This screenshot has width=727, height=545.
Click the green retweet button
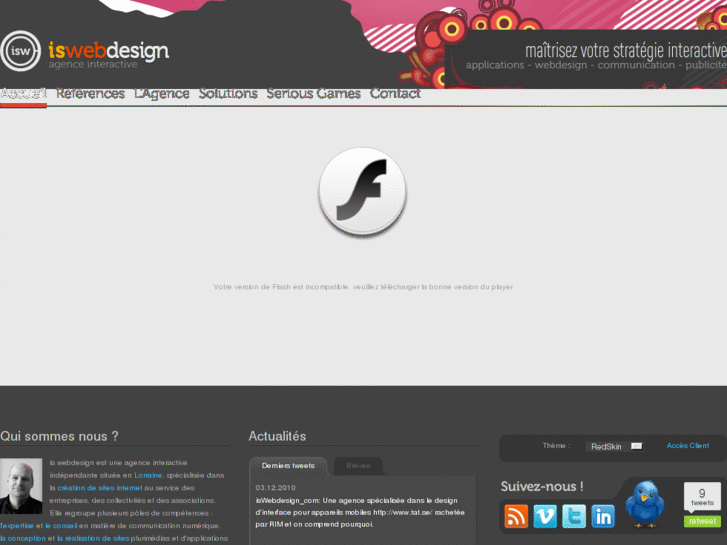click(702, 521)
